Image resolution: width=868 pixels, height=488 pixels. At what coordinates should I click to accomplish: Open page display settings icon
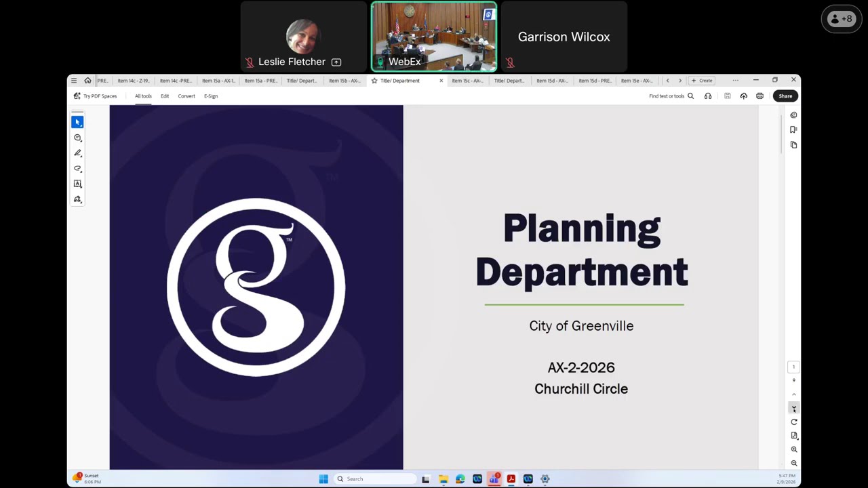[794, 435]
